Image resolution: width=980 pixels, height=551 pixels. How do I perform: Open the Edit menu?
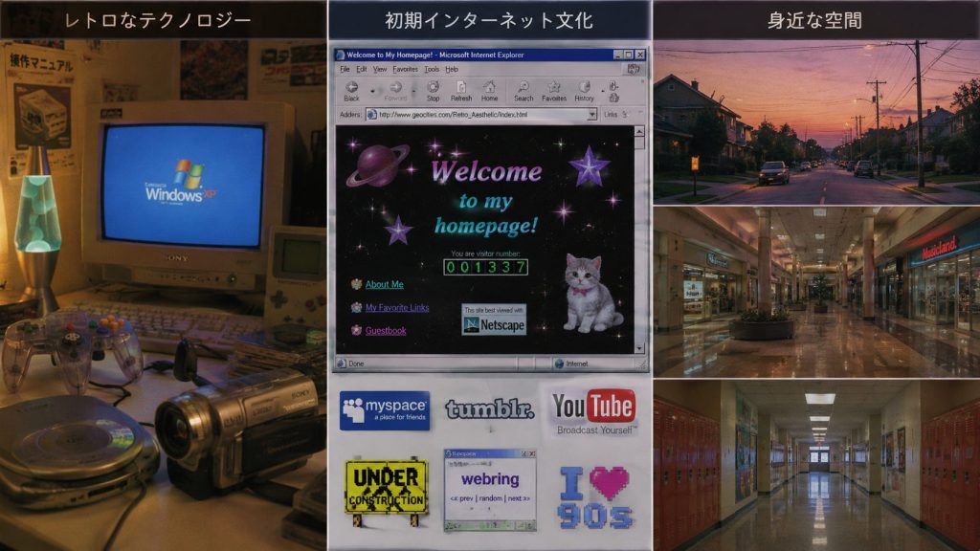(x=361, y=69)
